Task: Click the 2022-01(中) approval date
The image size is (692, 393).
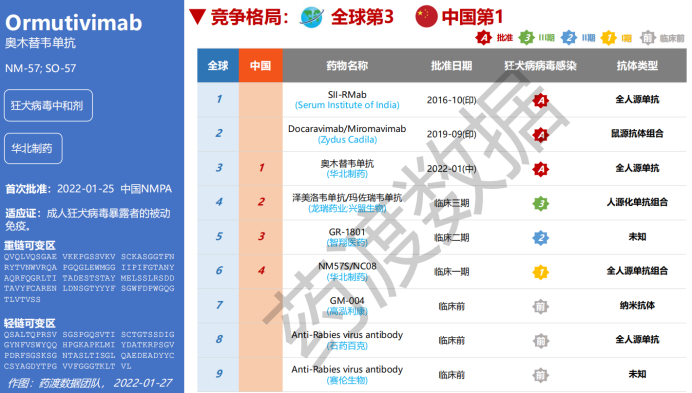Action: point(451,169)
